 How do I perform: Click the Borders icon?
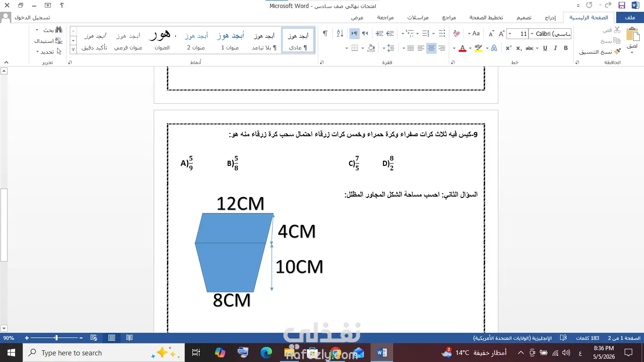(x=355, y=48)
